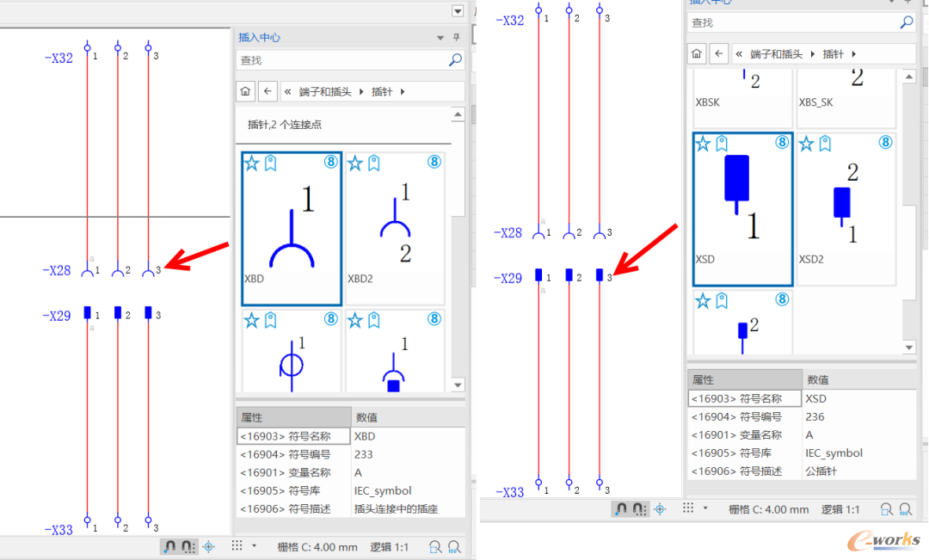
Task: Expand the arrow after 端子和插头 in right breadcrumb
Action: coord(813,54)
